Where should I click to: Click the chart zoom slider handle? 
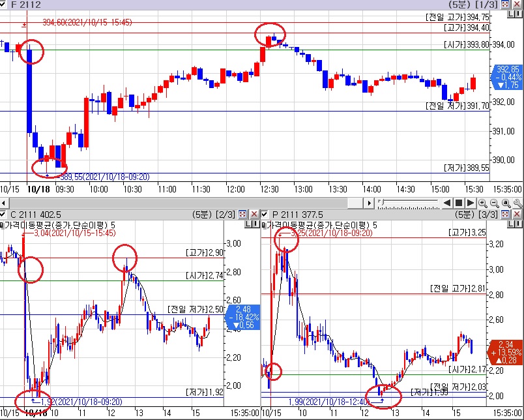pos(382,202)
